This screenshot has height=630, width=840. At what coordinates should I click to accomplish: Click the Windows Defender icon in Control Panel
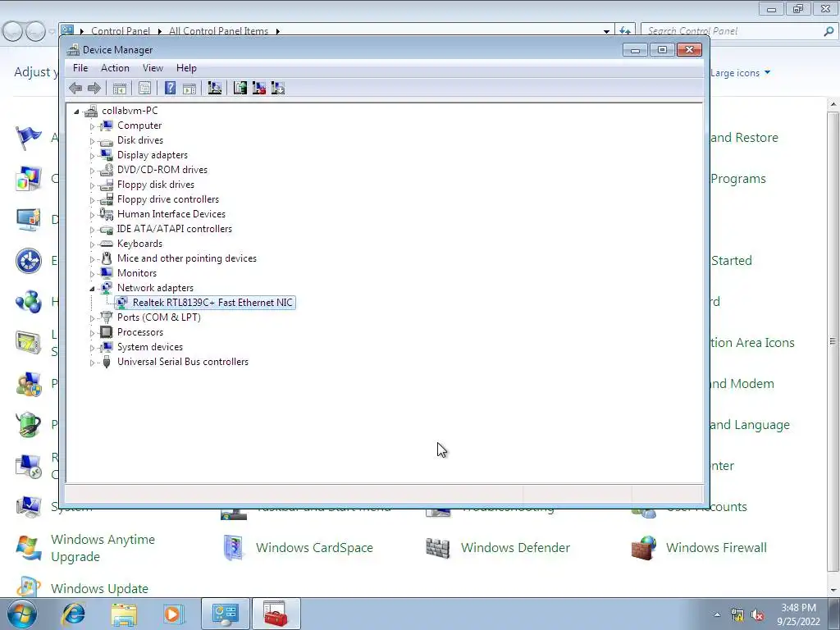tap(438, 547)
